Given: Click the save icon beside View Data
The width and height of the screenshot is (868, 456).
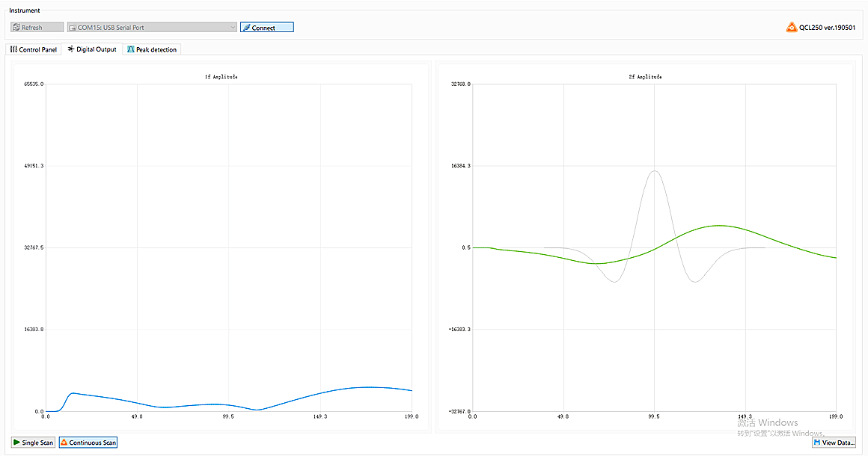Looking at the screenshot, I should tap(817, 443).
